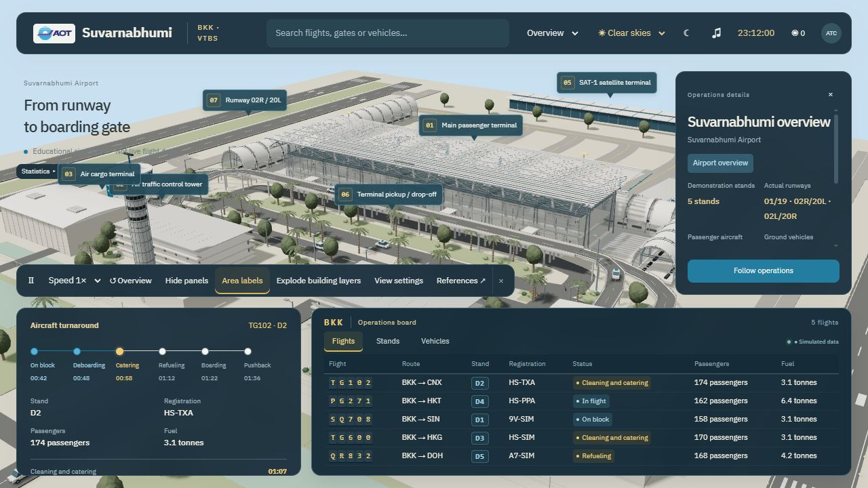Image resolution: width=868 pixels, height=488 pixels.
Task: Click the Operations details panel scrollbar
Action: (836, 149)
